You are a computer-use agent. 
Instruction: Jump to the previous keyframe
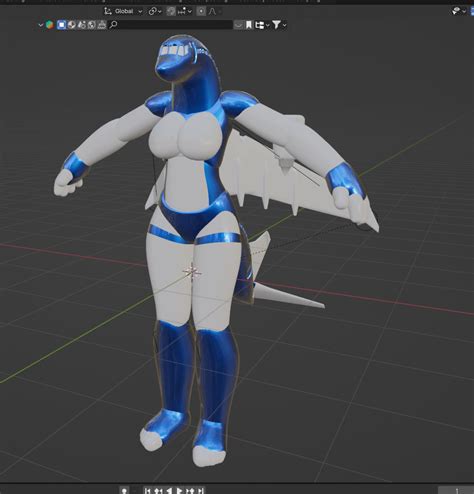coord(158,491)
